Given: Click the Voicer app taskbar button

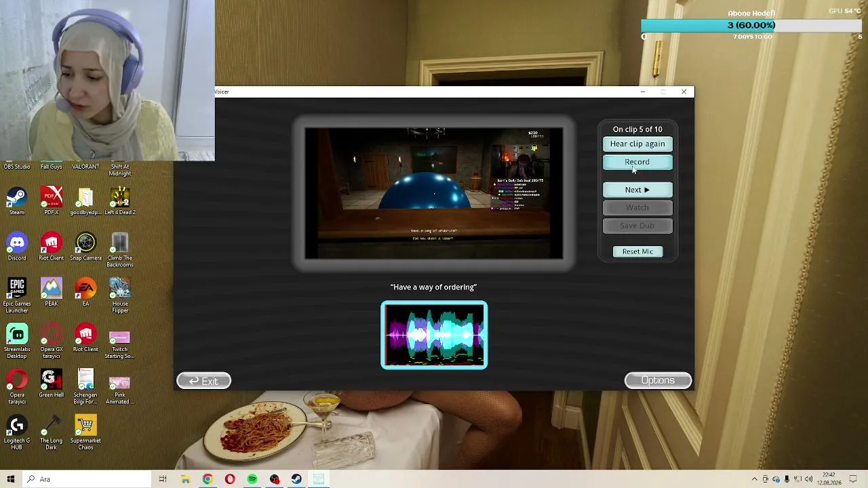Looking at the screenshot, I should pyautogui.click(x=319, y=479).
